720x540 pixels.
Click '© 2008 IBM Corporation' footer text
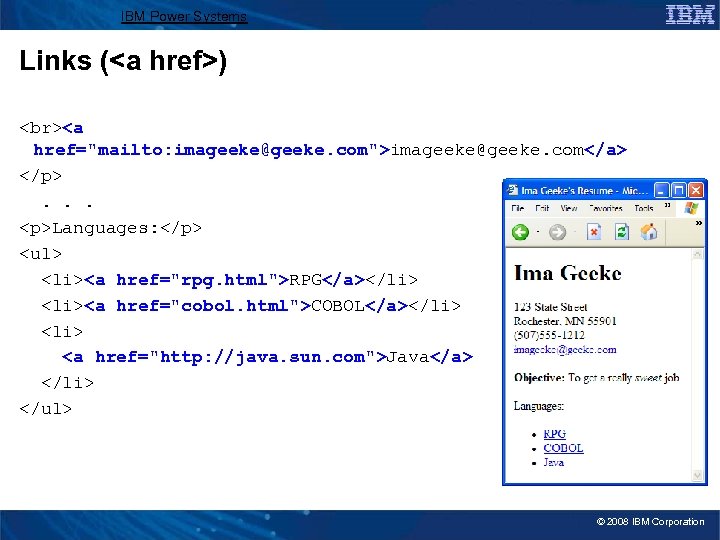click(x=650, y=522)
